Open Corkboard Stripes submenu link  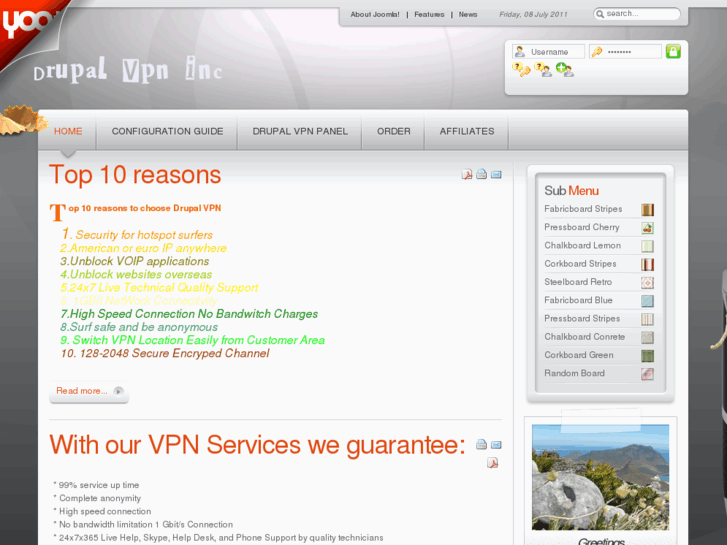click(580, 263)
